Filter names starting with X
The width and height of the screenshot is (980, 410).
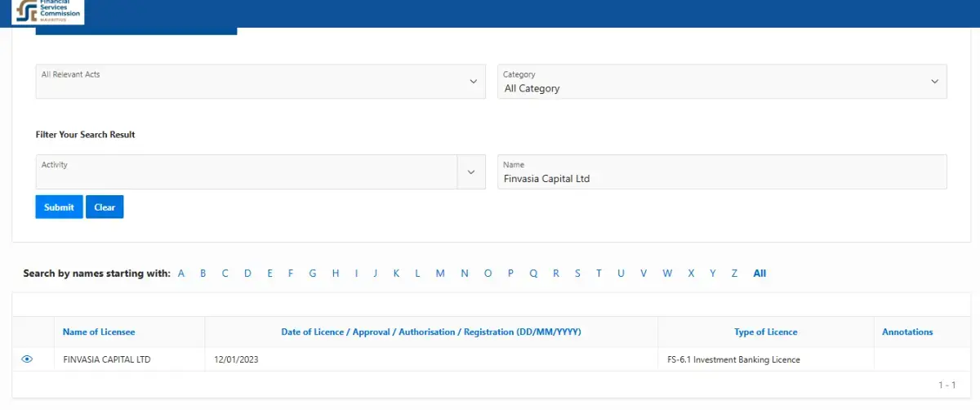coord(691,274)
